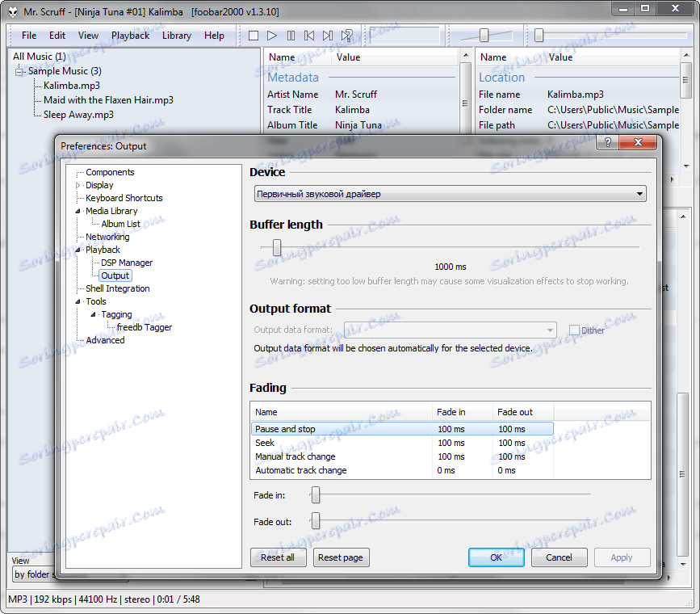
Task: Click the Pause toolbar icon
Action: click(291, 36)
